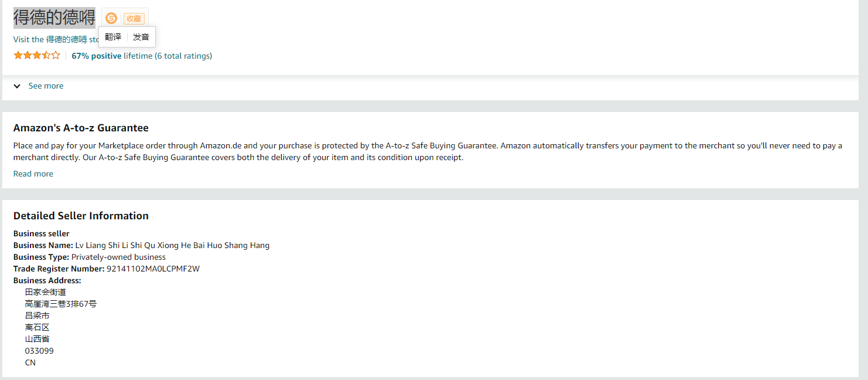Expand using the See more chevron arrow
This screenshot has height=380, width=868.
point(18,86)
